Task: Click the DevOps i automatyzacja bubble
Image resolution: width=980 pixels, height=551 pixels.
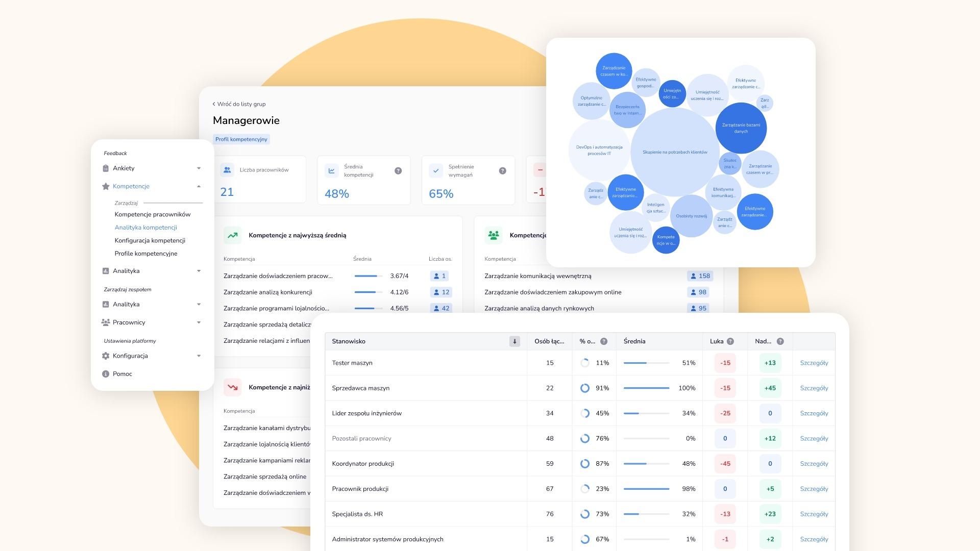Action: pos(599,150)
